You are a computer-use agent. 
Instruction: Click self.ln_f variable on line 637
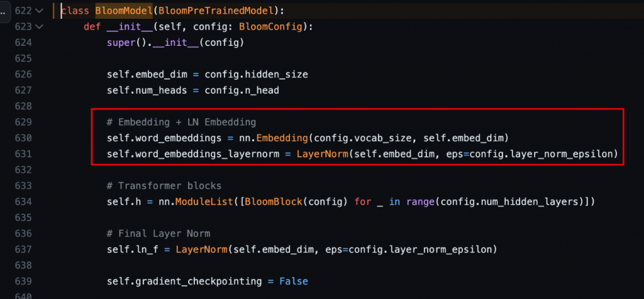[x=132, y=250]
